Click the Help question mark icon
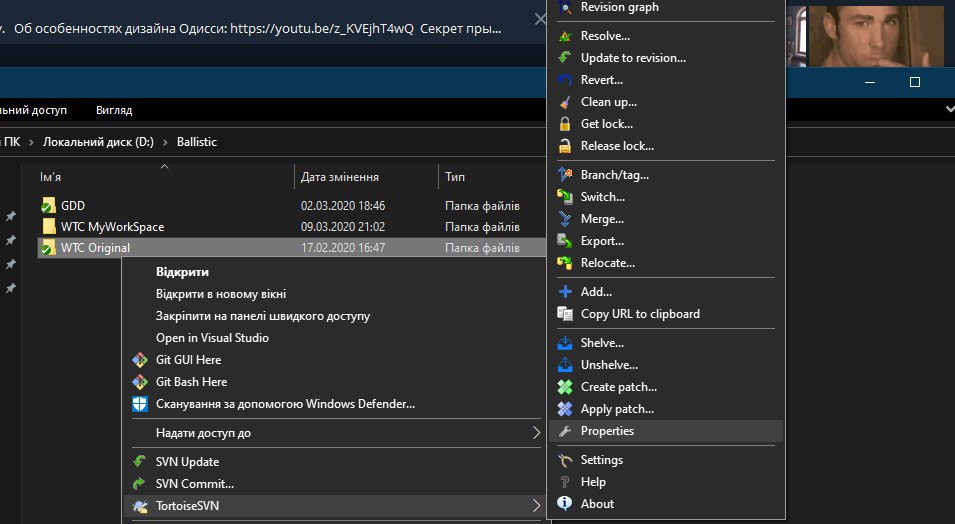The width and height of the screenshot is (955, 524). (x=565, y=482)
